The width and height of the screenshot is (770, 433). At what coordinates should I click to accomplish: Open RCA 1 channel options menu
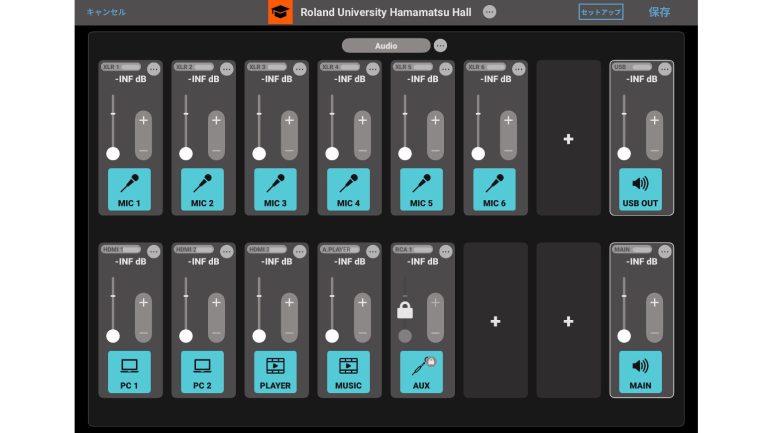coord(445,252)
